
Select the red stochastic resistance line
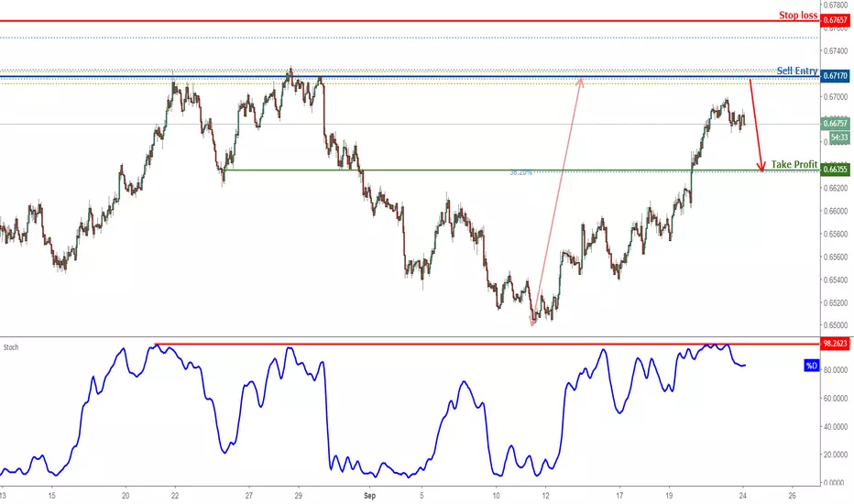click(487, 344)
